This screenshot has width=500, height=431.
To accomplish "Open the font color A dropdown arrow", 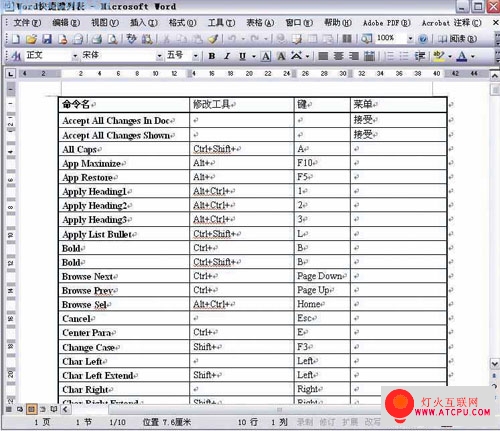I will point(472,56).
